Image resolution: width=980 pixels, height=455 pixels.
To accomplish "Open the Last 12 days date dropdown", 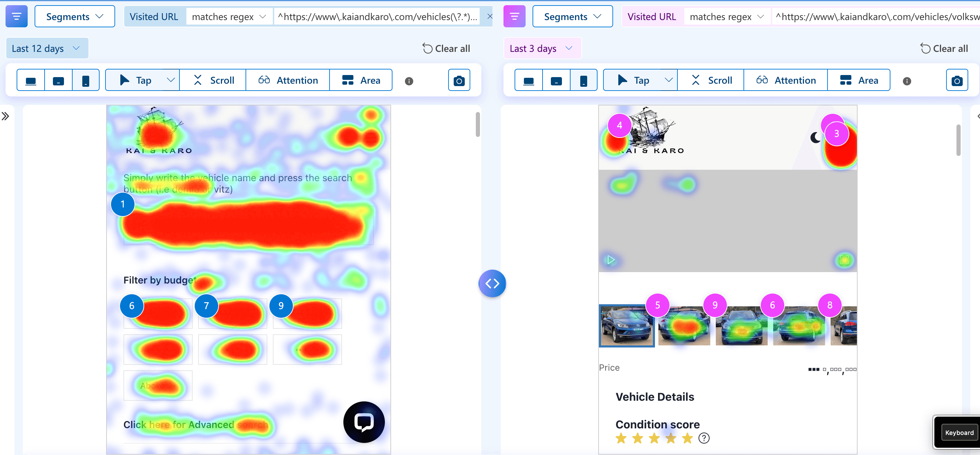I will 47,48.
